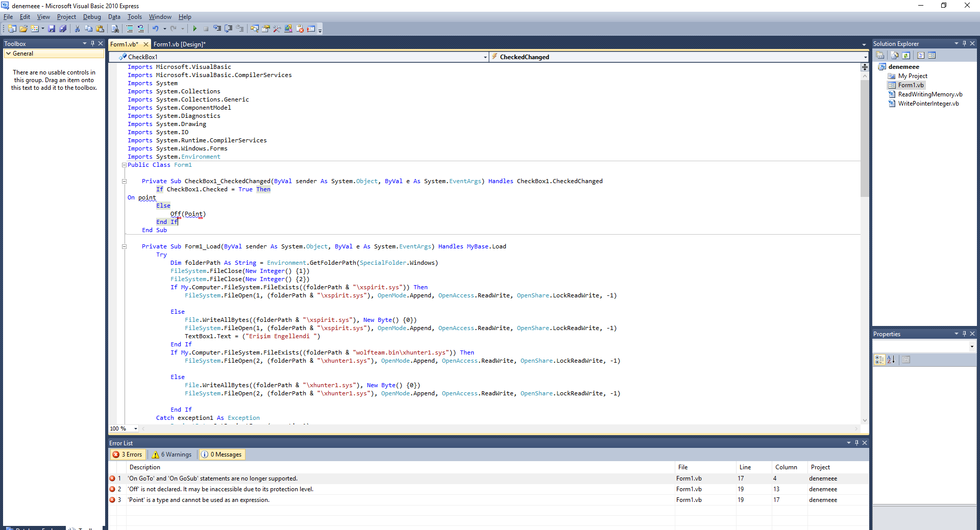This screenshot has height=530, width=980.
Task: Switch to the Form1.vb [Design]* tab
Action: pyautogui.click(x=179, y=44)
